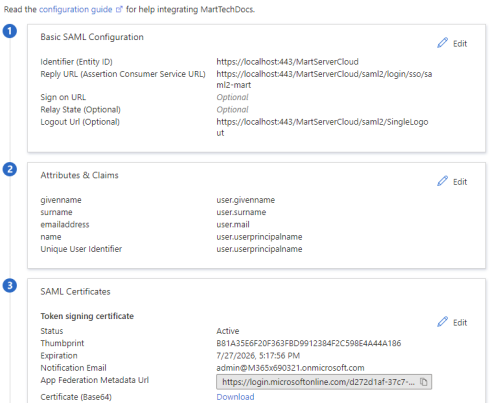Edit the Attributes & Claims section
This screenshot has height=403, width=495.
(x=452, y=182)
